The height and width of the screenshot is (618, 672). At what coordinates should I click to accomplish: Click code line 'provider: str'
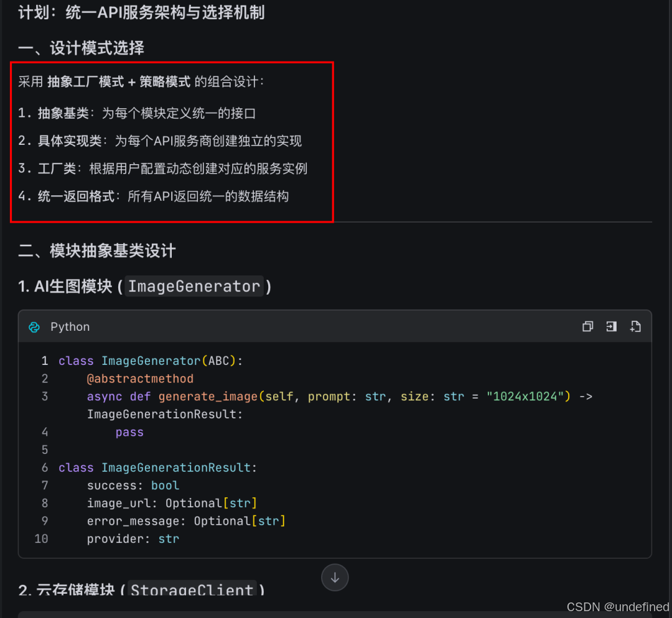point(133,539)
